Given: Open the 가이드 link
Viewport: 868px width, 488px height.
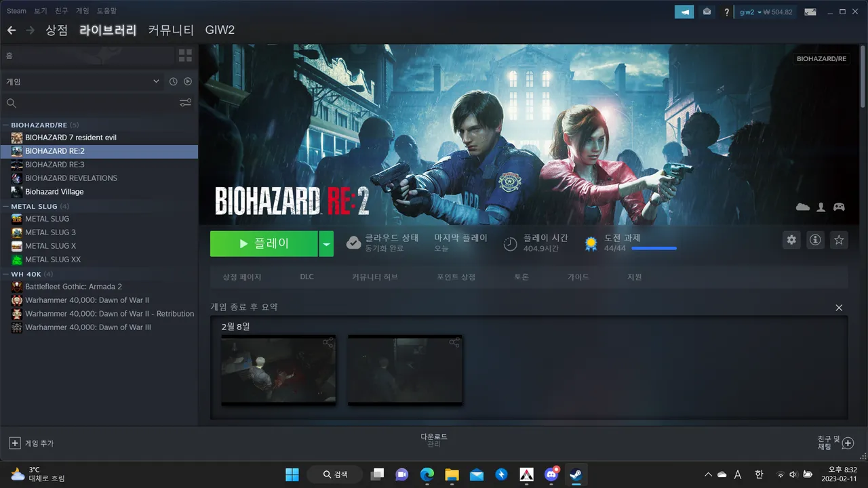Looking at the screenshot, I should pyautogui.click(x=578, y=277).
